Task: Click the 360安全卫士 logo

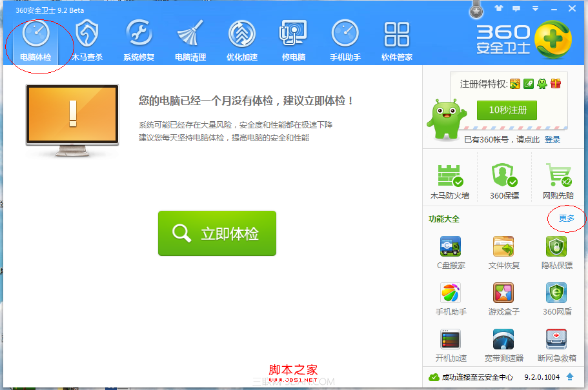Action: [x=524, y=40]
